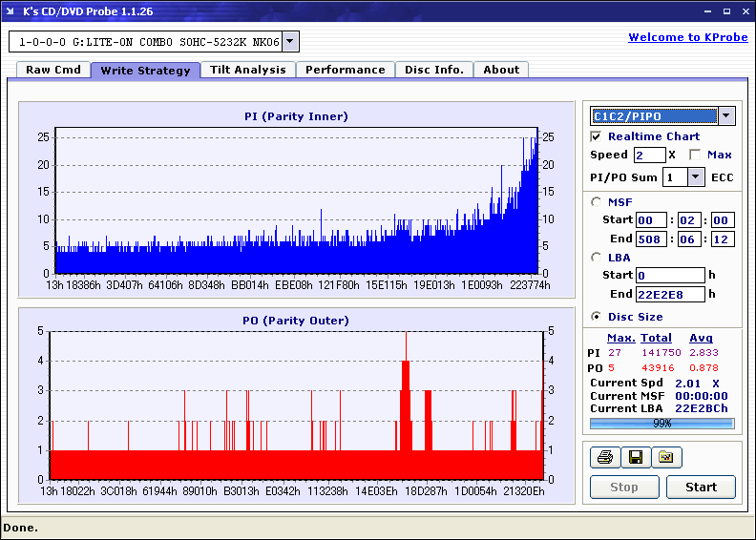
Task: Click the 99% scan progress bar
Action: click(x=661, y=423)
